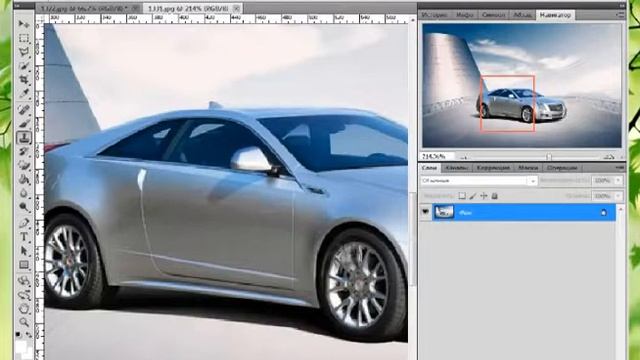Click the layer opacity value field
The image size is (640, 360).
tap(602, 180)
